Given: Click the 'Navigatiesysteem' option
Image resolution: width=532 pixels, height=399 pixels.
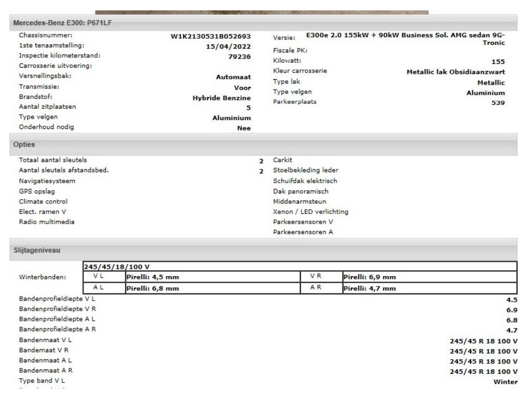Looking at the screenshot, I should [47, 181].
